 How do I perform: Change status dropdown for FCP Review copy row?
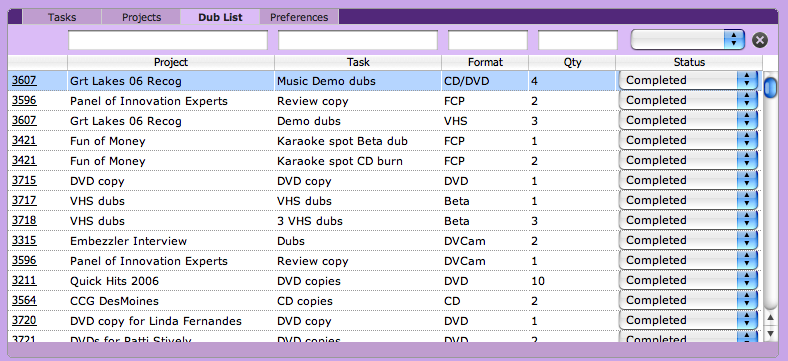coord(688,101)
